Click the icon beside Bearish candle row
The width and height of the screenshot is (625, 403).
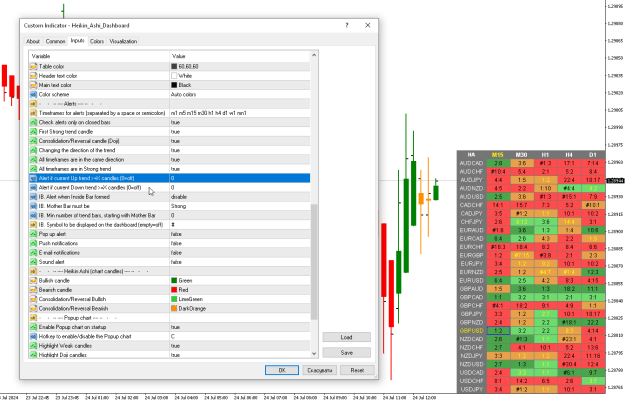[33, 290]
